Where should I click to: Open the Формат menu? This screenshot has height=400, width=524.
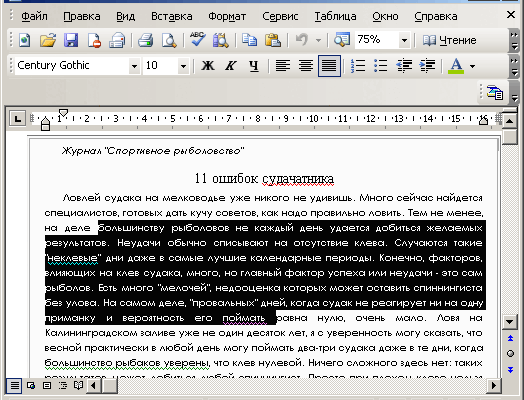pos(227,16)
